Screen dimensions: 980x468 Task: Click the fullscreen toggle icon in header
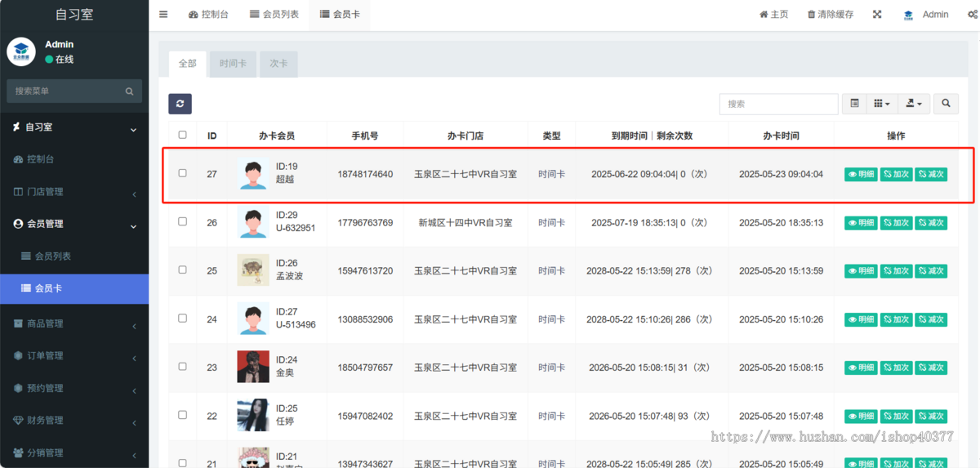coord(877,15)
